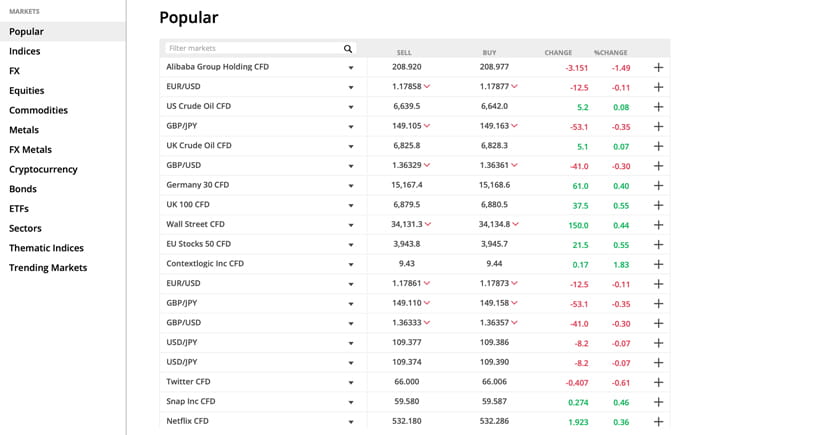Click the UK 100 CFD market name
Image resolution: width=830 pixels, height=435 pixels.
pyautogui.click(x=187, y=204)
